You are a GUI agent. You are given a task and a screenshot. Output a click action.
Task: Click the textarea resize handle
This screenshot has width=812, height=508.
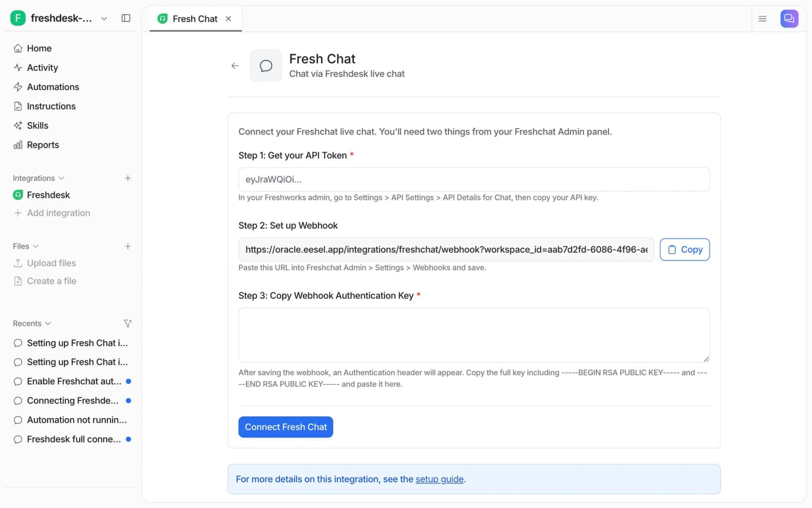[706, 359]
